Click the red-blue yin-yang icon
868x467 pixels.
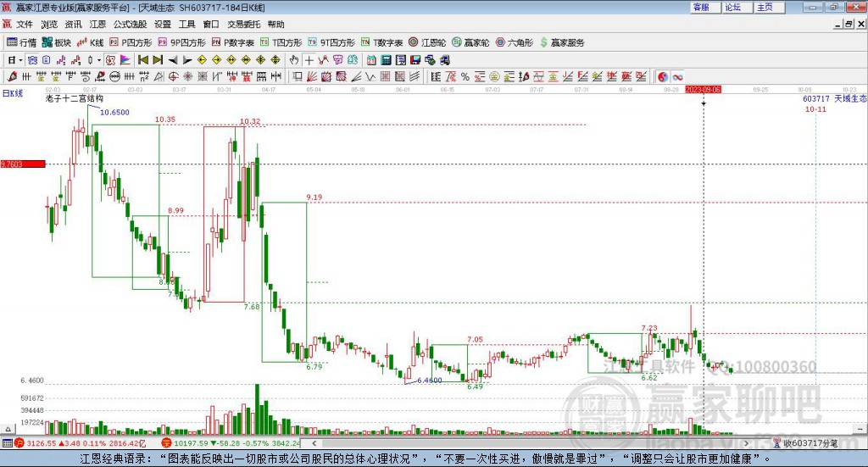pyautogui.click(x=663, y=77)
